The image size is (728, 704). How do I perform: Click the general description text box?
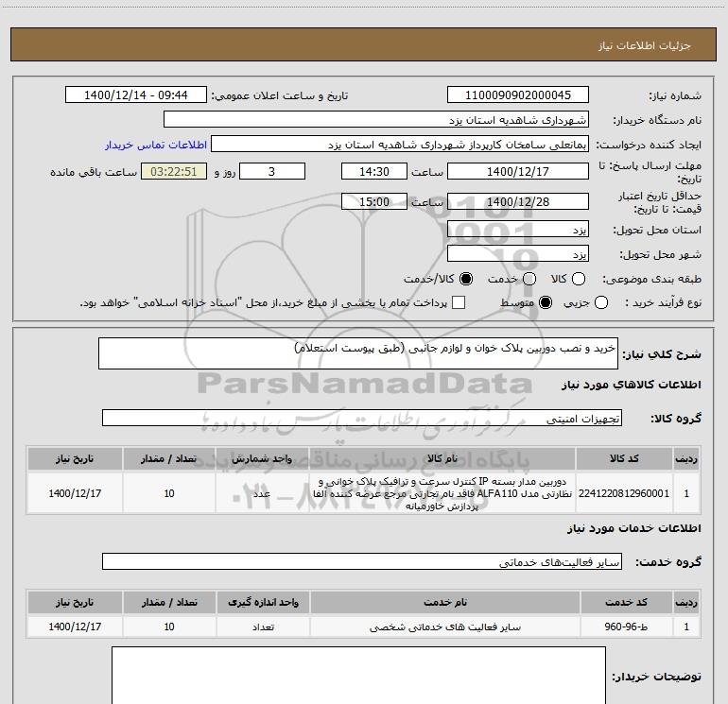(358, 353)
